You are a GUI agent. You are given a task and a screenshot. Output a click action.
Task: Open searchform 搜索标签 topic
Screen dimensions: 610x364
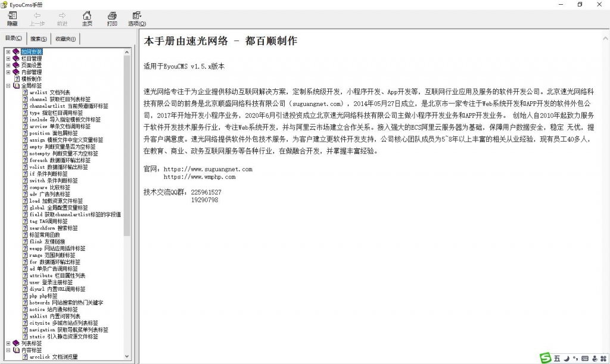(x=54, y=228)
